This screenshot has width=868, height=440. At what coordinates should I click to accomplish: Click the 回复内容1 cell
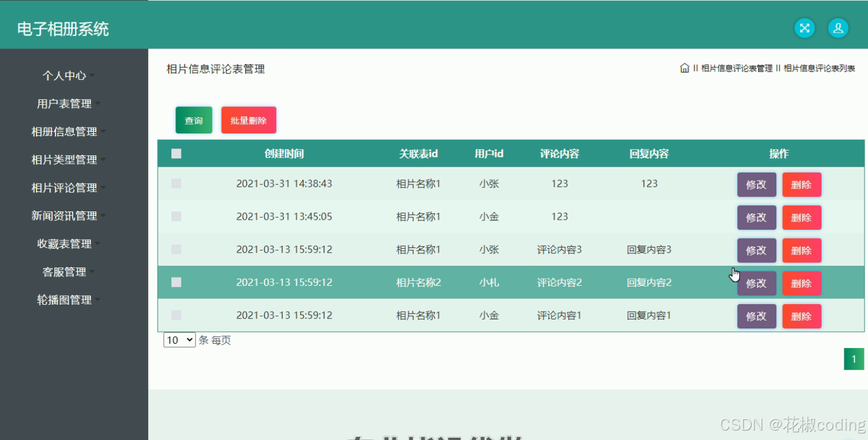649,315
